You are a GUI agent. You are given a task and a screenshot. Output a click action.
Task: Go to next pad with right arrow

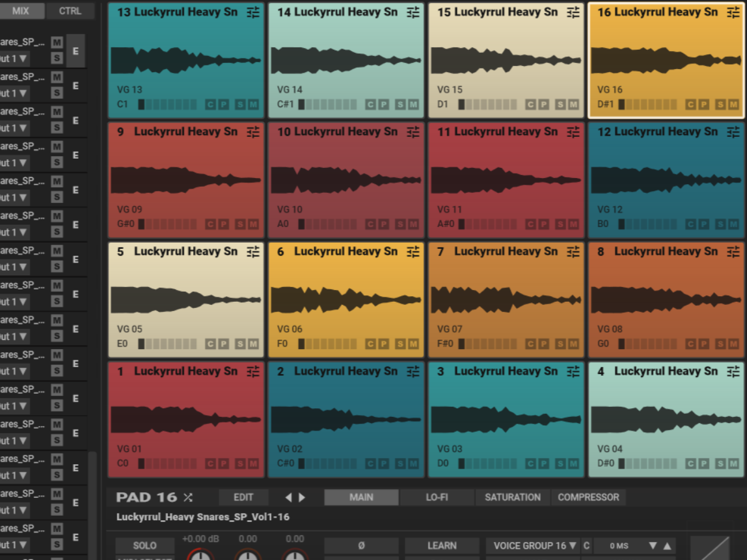click(x=302, y=497)
